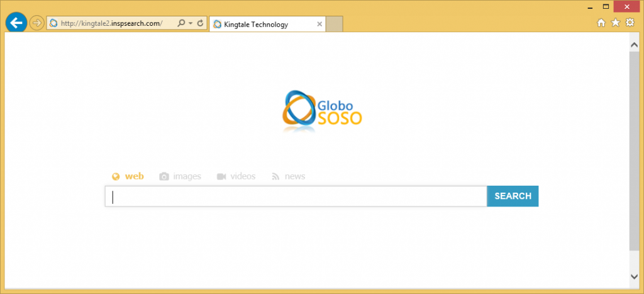Open Favorites with the star icon
The width and height of the screenshot is (644, 294).
pyautogui.click(x=615, y=23)
